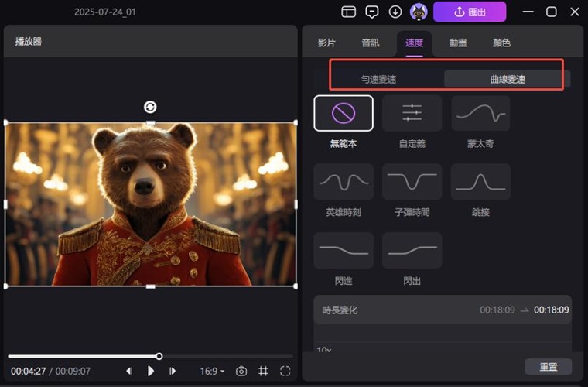Apply the 跳接 jump cut preset
588x387 pixels.
[x=480, y=182]
